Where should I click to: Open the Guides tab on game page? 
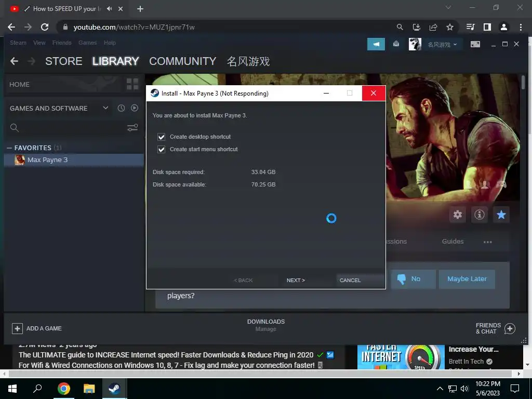click(x=453, y=241)
